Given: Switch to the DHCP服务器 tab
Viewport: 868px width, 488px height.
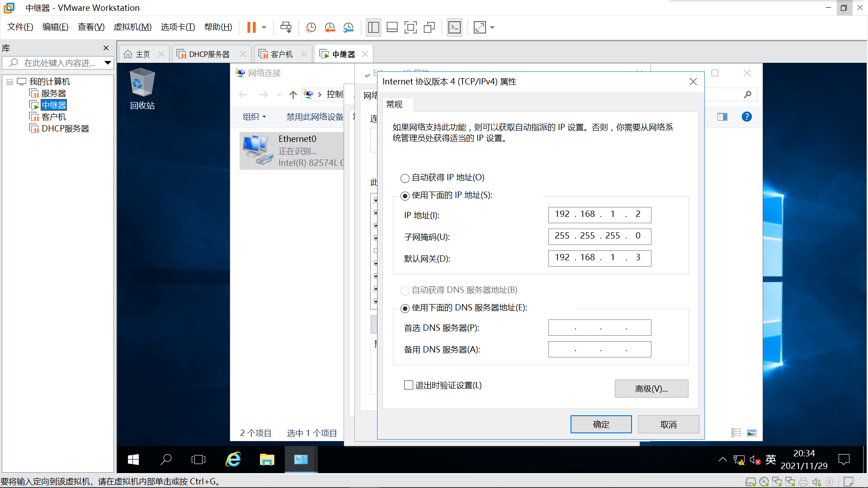Looking at the screenshot, I should coord(209,54).
